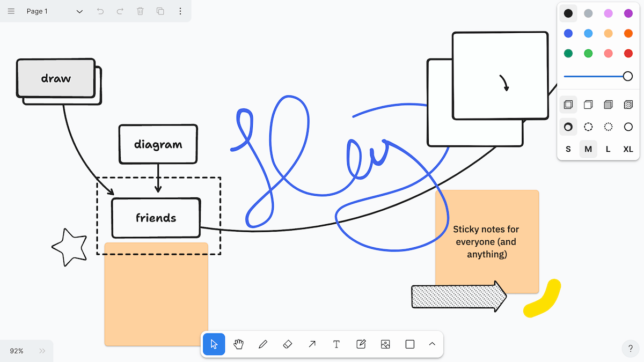Select the red color swatch
The image size is (644, 362).
(x=628, y=53)
